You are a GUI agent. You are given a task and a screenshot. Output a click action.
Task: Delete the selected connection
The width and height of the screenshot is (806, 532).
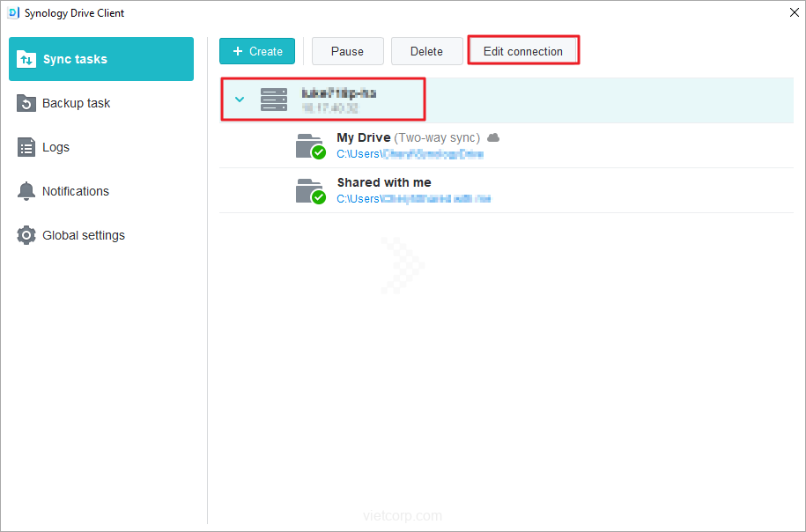[426, 51]
